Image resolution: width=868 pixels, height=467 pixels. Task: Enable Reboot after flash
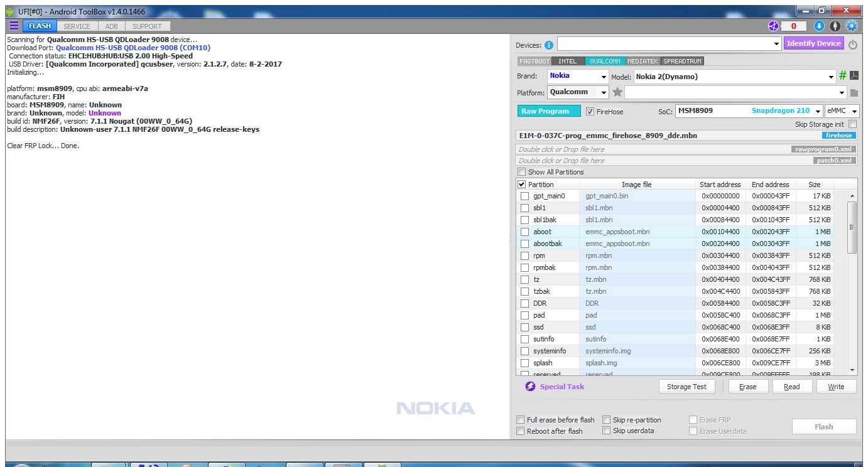520,431
